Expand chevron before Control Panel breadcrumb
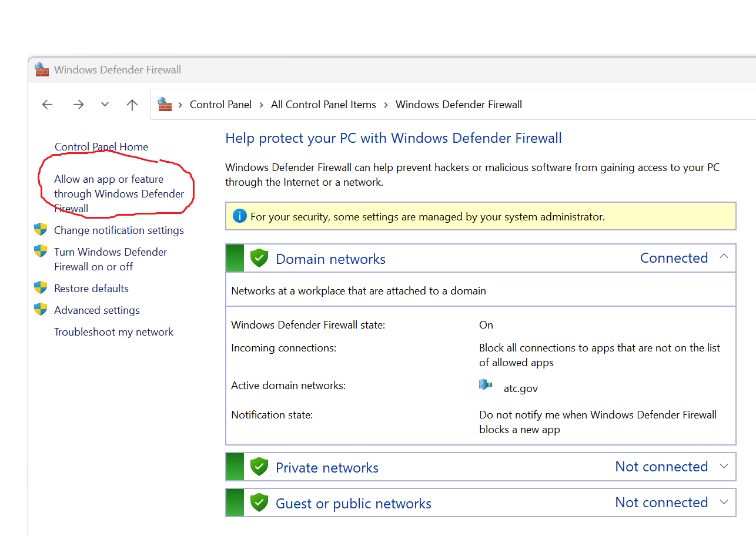 [x=180, y=105]
